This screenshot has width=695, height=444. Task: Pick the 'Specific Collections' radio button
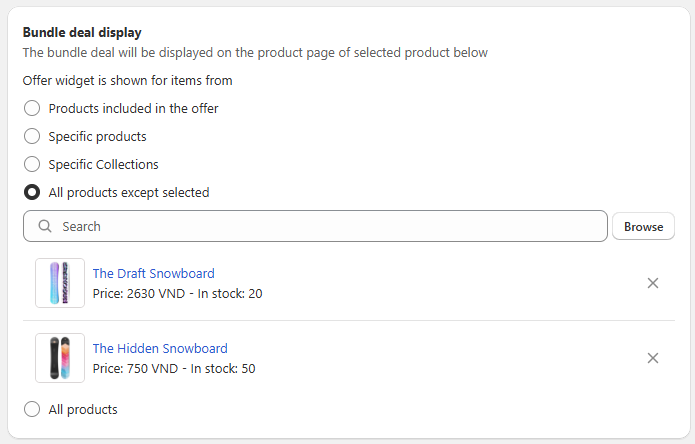pyautogui.click(x=32, y=164)
